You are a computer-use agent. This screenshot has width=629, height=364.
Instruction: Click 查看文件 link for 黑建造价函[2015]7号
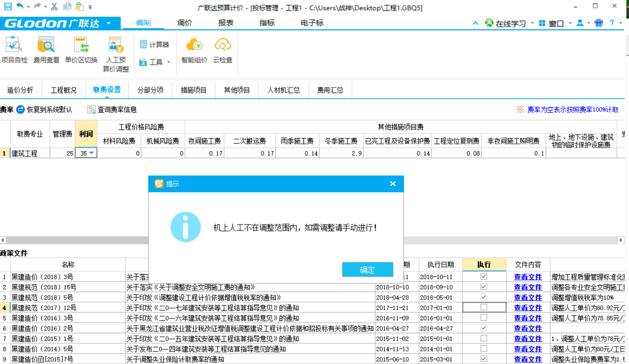click(528, 359)
